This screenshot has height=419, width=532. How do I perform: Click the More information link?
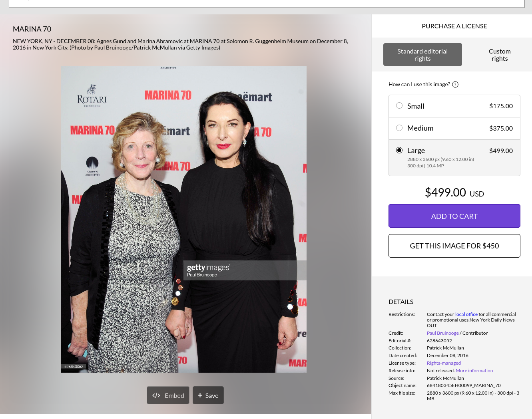tap(474, 371)
